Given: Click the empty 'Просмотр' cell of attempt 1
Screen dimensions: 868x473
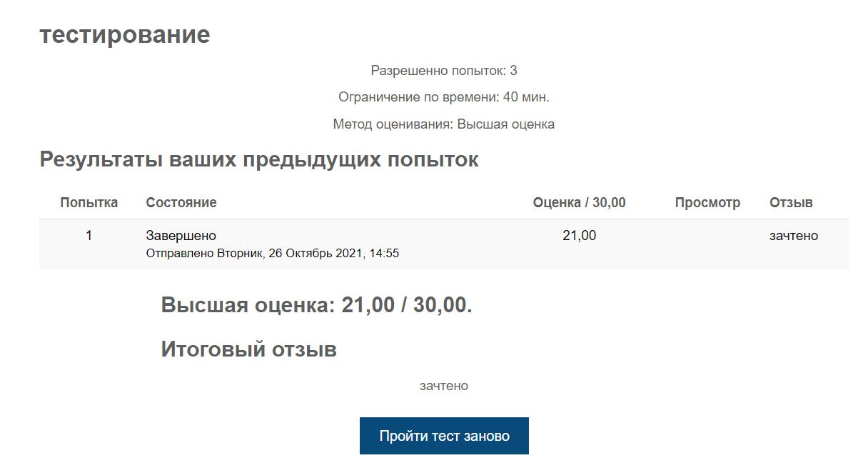Looking at the screenshot, I should click(707, 244).
